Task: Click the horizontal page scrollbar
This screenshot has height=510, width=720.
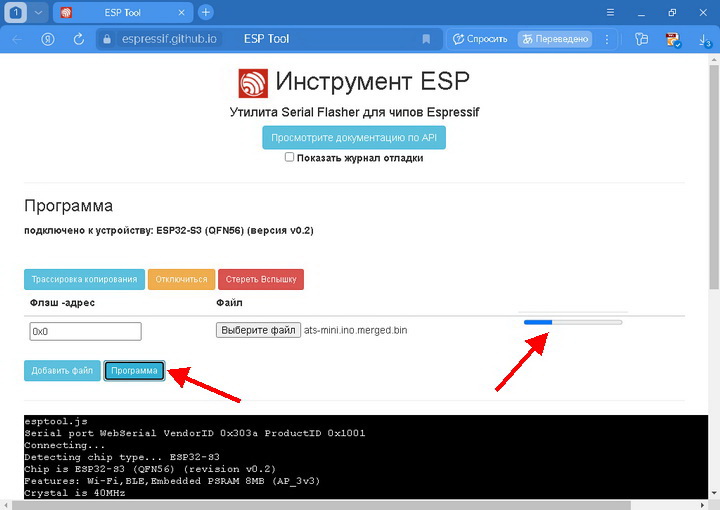Action: pos(321,505)
